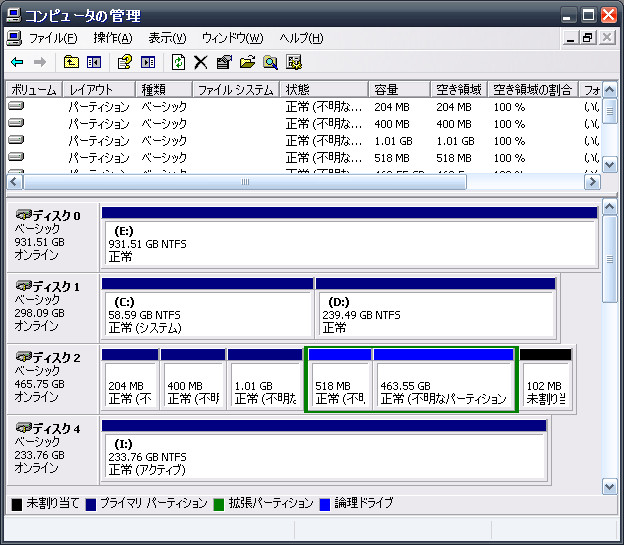Image resolution: width=624 pixels, height=545 pixels.
Task: Open the Help question mark toolbar icon
Action: point(125,62)
